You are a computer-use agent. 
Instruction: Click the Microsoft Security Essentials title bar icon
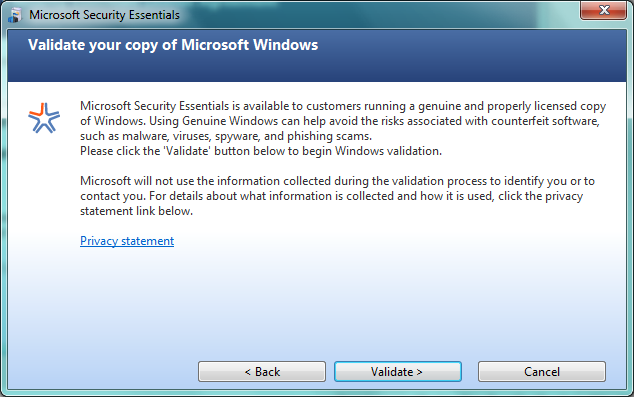point(15,15)
